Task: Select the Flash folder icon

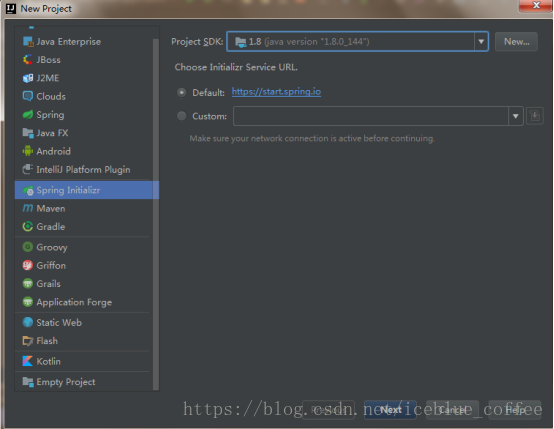Action: coord(28,341)
